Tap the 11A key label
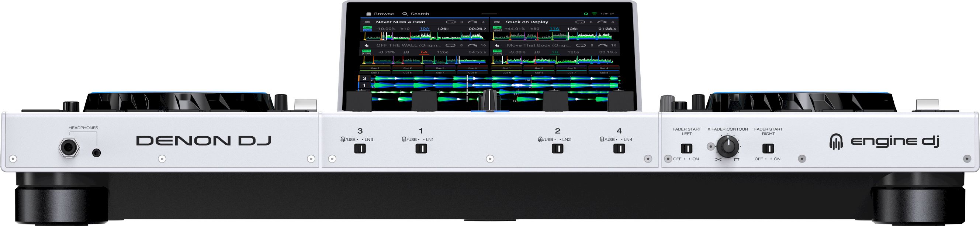980x226 pixels. pyautogui.click(x=554, y=28)
